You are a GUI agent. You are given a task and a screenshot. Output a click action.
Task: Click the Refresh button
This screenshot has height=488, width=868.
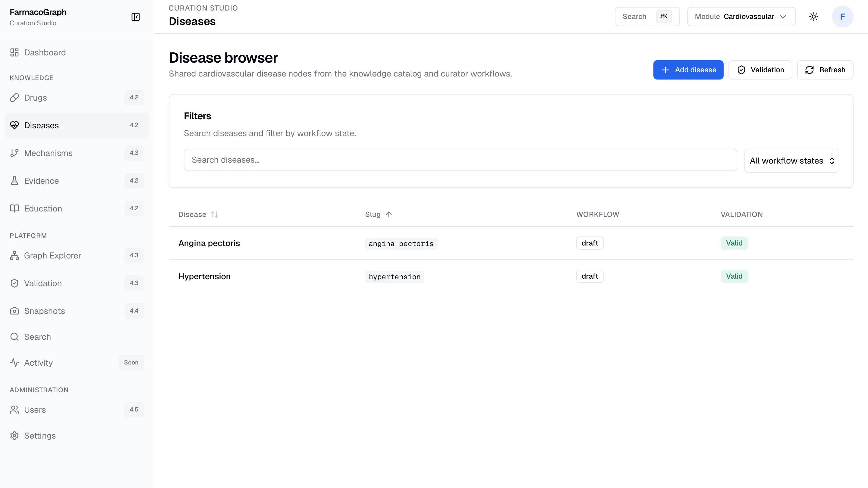point(825,70)
